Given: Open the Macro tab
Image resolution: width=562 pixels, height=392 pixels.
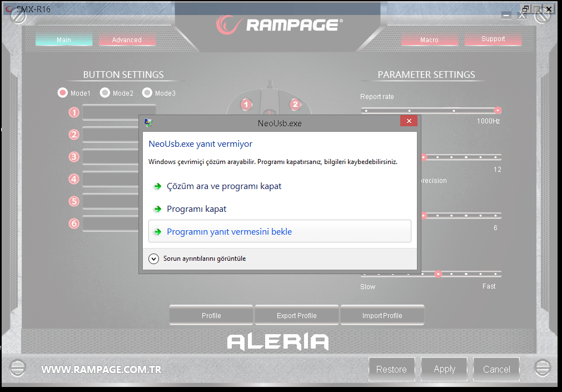Looking at the screenshot, I should (429, 40).
